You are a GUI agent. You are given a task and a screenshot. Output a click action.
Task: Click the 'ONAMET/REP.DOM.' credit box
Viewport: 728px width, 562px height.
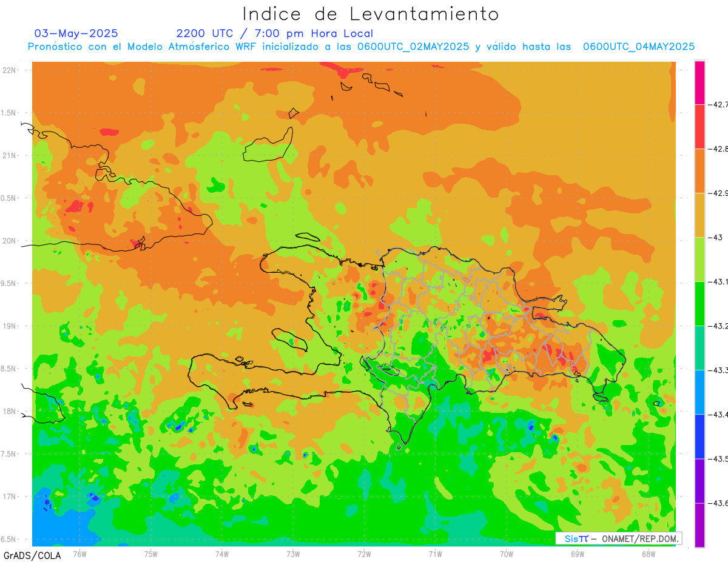pyautogui.click(x=619, y=538)
